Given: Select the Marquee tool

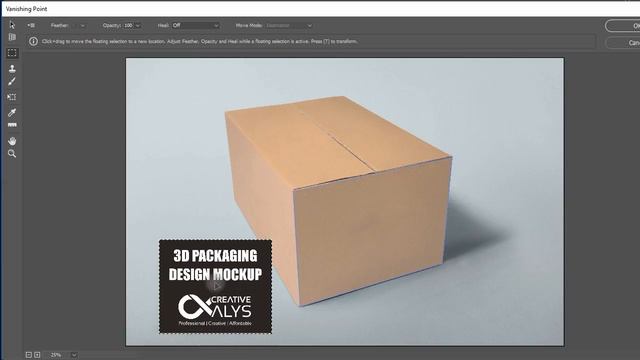Looking at the screenshot, I should (x=12, y=53).
